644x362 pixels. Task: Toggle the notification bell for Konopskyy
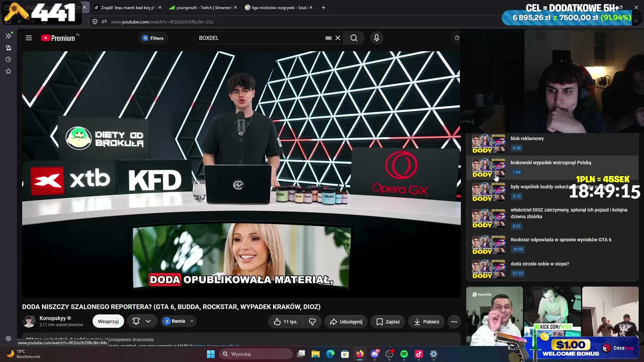click(136, 321)
